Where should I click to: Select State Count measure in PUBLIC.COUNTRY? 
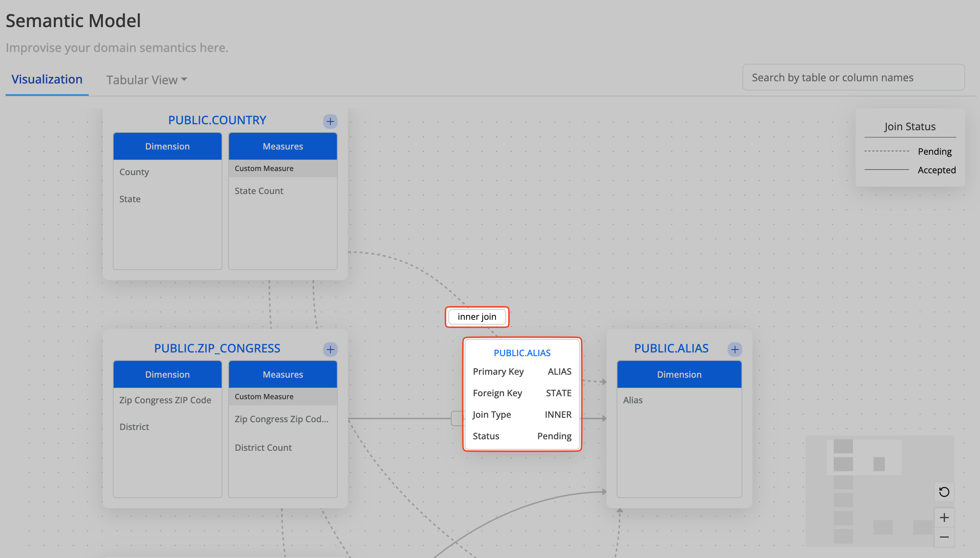(259, 191)
